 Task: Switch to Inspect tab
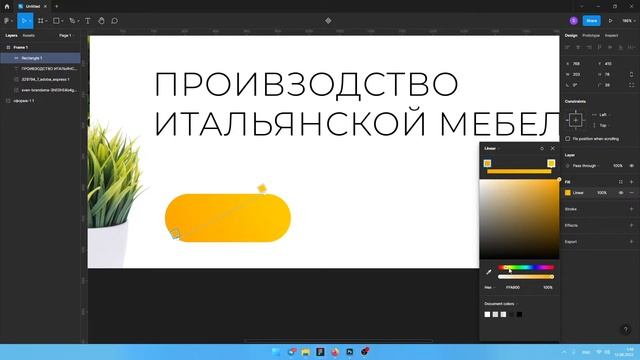tap(611, 36)
